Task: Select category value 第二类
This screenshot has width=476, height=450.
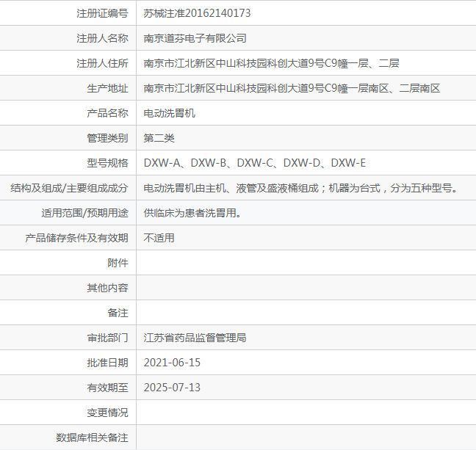Action: (x=159, y=138)
